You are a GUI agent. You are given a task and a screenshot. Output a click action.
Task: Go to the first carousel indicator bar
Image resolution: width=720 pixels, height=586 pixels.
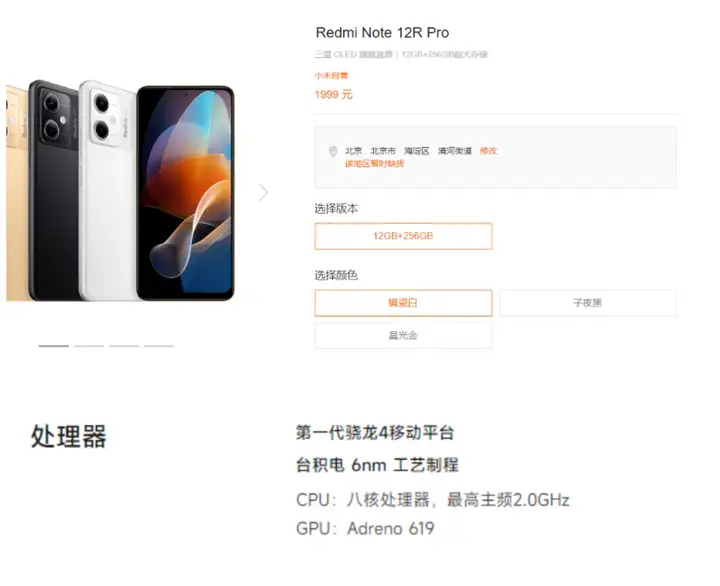point(54,346)
